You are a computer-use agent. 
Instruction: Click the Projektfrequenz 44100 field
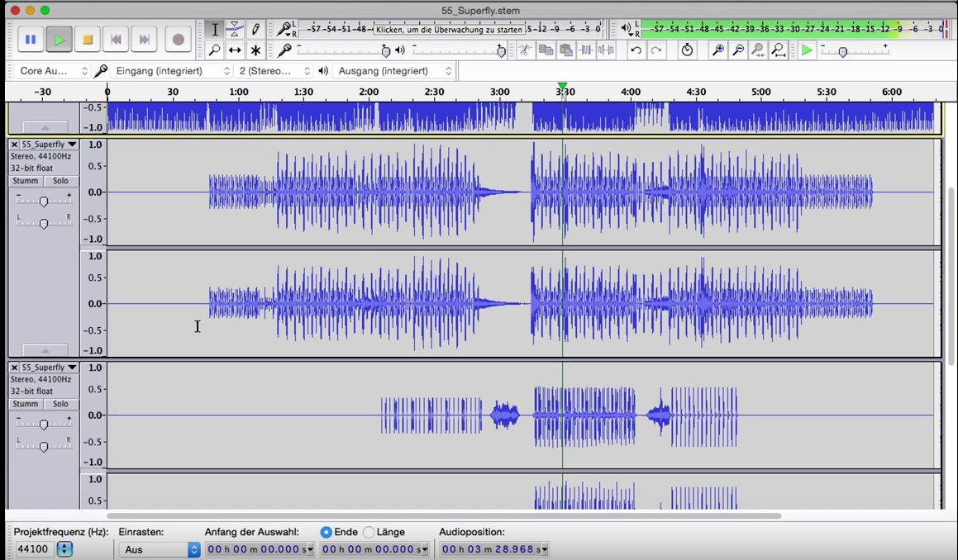[x=35, y=549]
